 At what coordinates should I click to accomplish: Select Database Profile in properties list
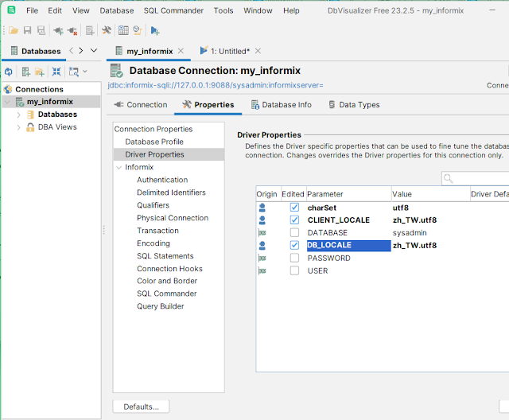pyautogui.click(x=154, y=142)
